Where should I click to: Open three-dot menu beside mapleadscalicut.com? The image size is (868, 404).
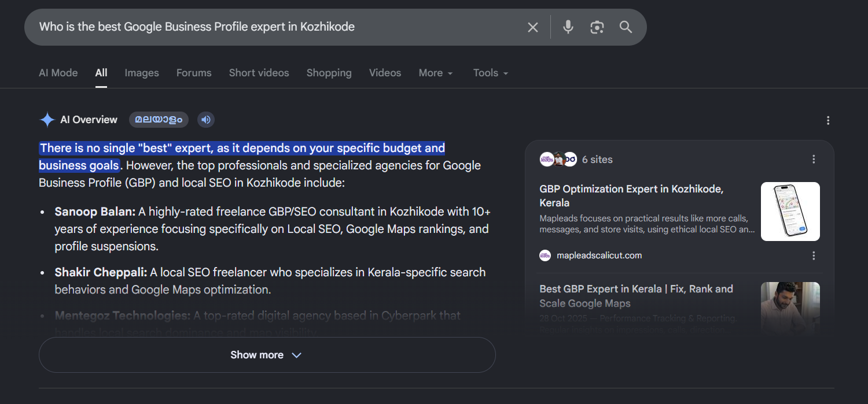coord(814,255)
